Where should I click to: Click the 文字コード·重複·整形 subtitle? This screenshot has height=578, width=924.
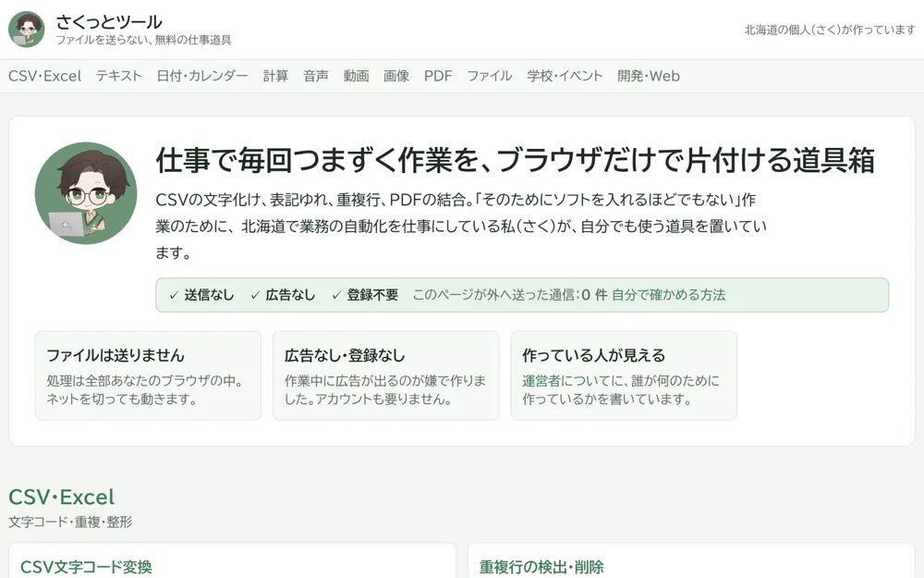(70, 522)
